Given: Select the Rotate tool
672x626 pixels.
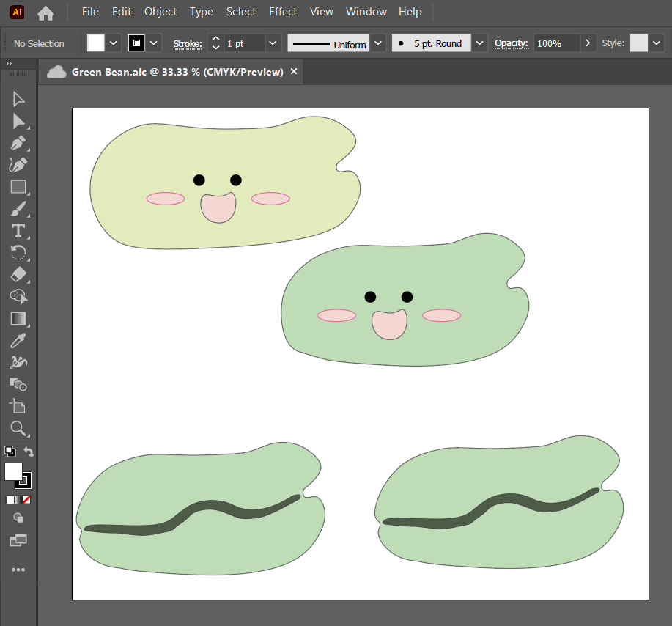Looking at the screenshot, I should 18,253.
